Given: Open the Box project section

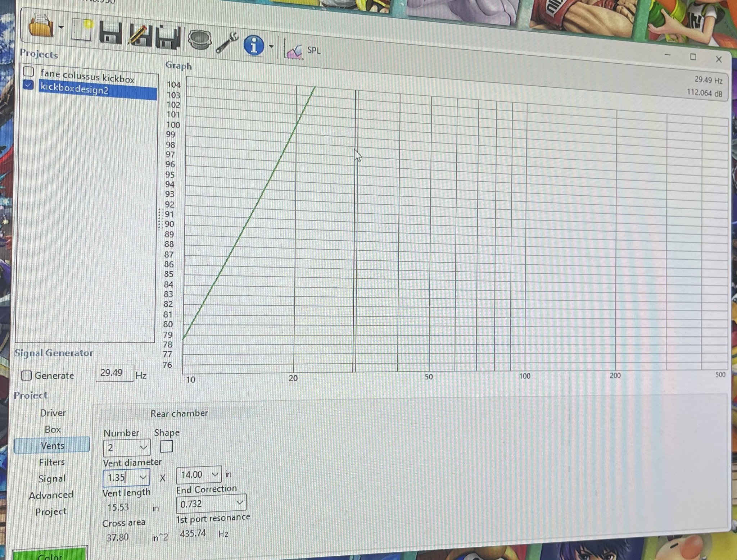Looking at the screenshot, I should [53, 429].
